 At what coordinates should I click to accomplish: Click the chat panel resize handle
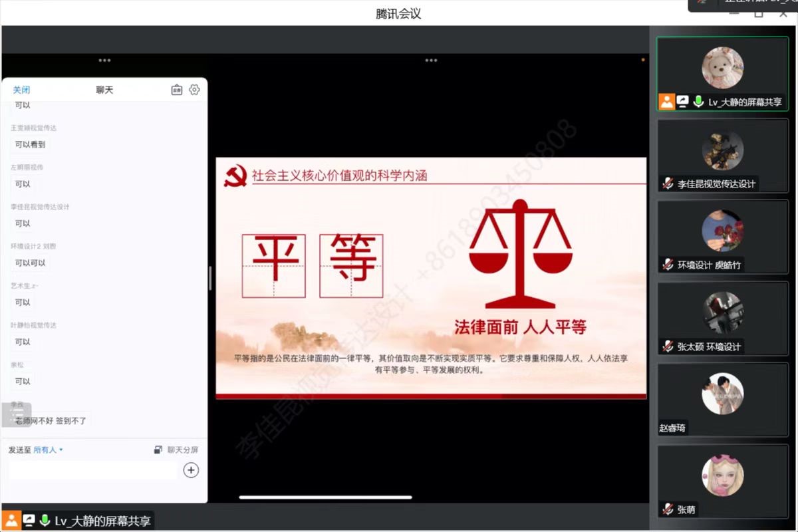(210, 278)
